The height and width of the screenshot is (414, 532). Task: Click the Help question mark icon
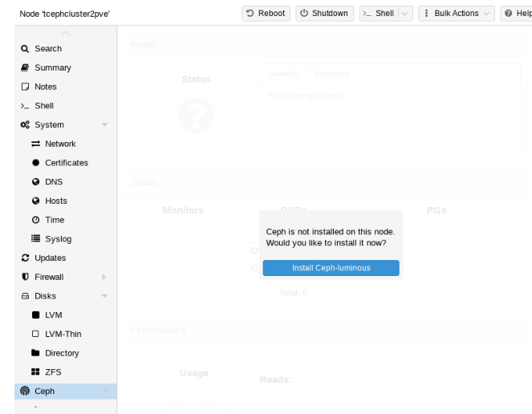point(508,13)
